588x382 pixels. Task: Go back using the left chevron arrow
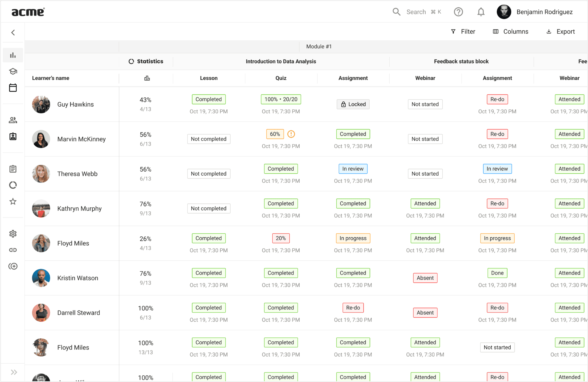13,32
